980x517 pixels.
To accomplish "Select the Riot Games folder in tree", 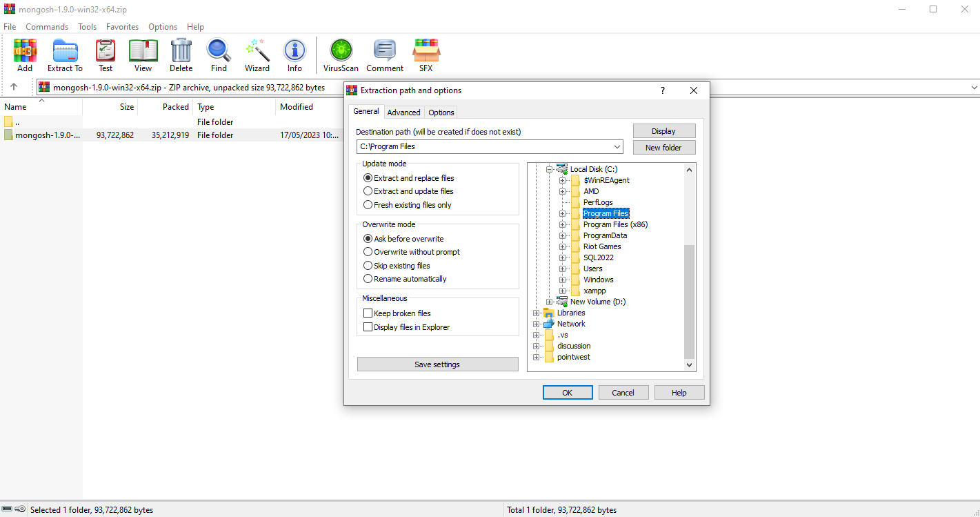I will pos(602,246).
